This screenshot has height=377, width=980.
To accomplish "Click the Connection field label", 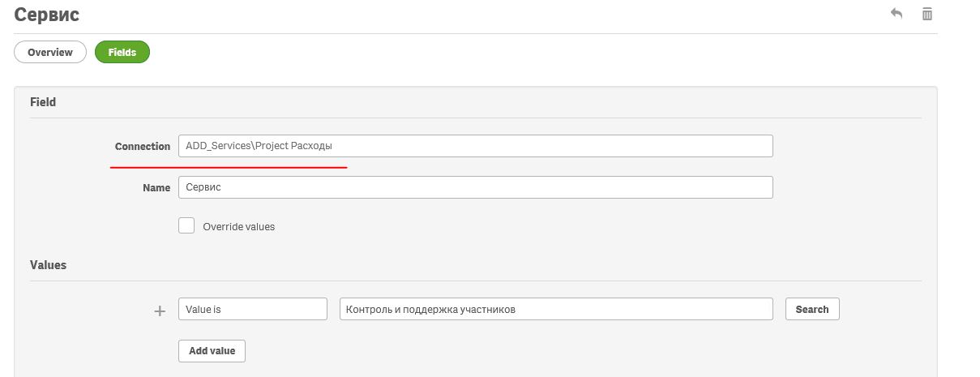I will click(143, 146).
